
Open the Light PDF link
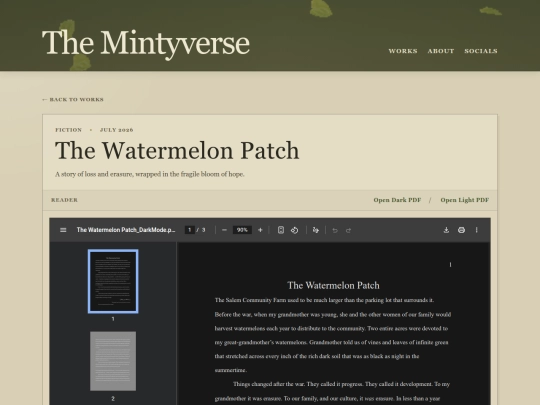(x=465, y=200)
